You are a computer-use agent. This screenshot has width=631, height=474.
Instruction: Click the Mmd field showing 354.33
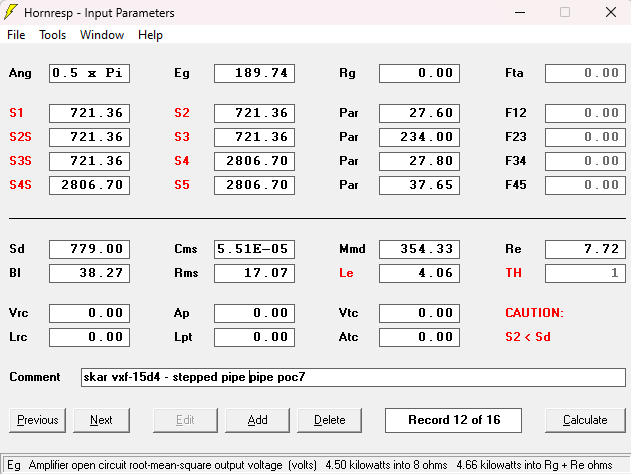[419, 249]
